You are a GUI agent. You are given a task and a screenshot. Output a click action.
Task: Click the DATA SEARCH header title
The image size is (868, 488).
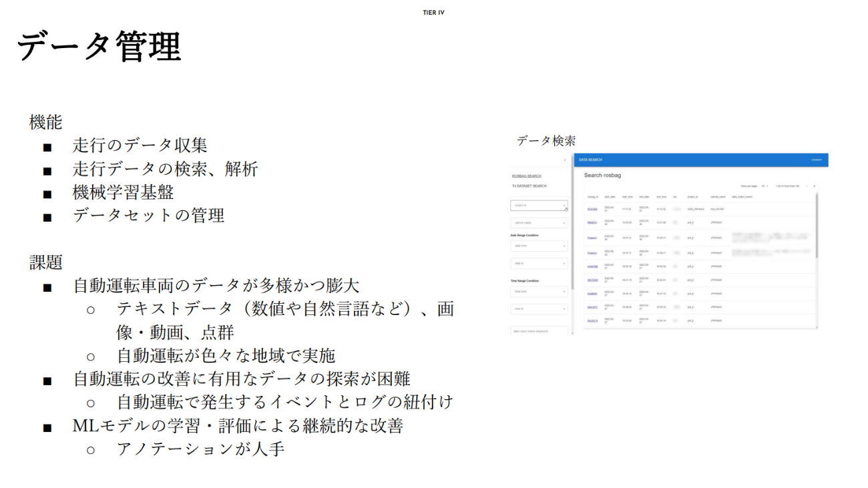tap(590, 160)
